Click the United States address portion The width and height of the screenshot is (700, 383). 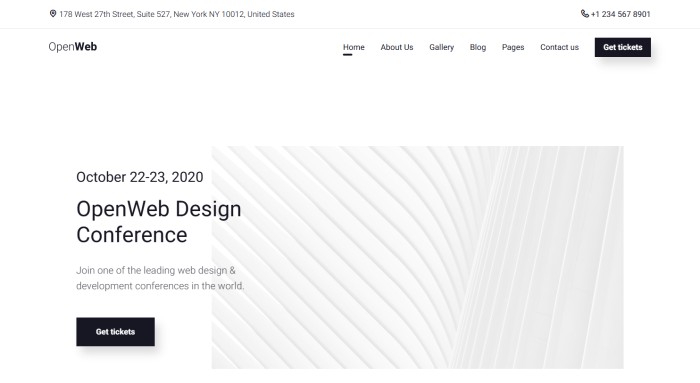click(x=271, y=14)
